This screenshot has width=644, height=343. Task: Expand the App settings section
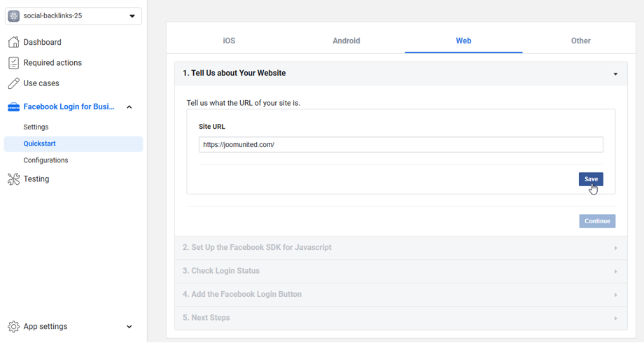[x=129, y=327]
